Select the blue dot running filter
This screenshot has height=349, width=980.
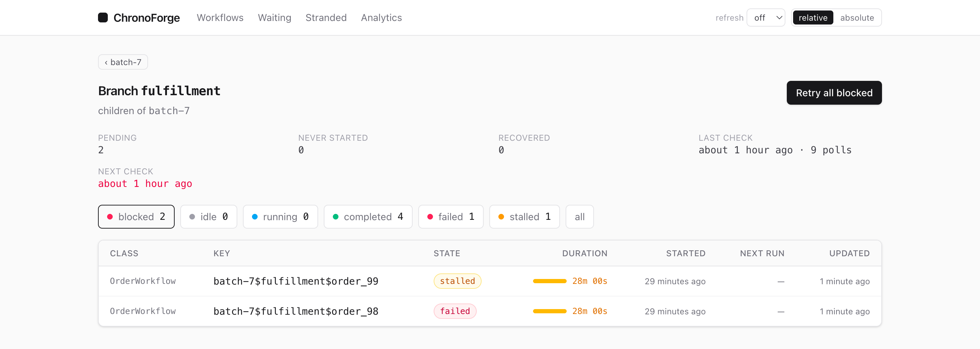point(280,217)
